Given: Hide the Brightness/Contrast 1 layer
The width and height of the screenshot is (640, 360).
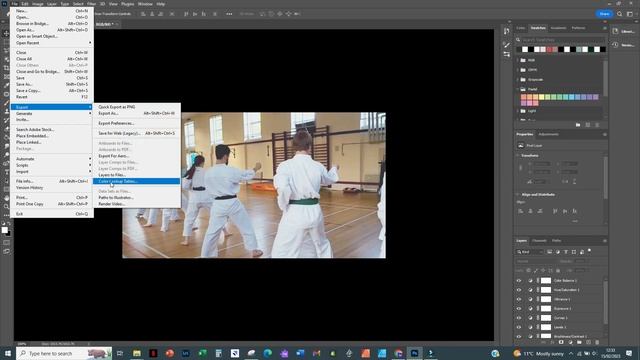Looking at the screenshot, I should click(519, 336).
